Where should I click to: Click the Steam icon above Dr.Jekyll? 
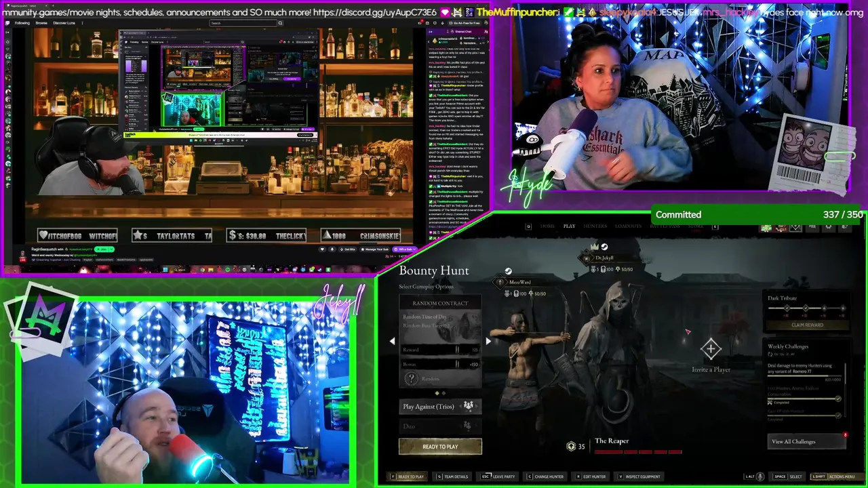tap(604, 247)
